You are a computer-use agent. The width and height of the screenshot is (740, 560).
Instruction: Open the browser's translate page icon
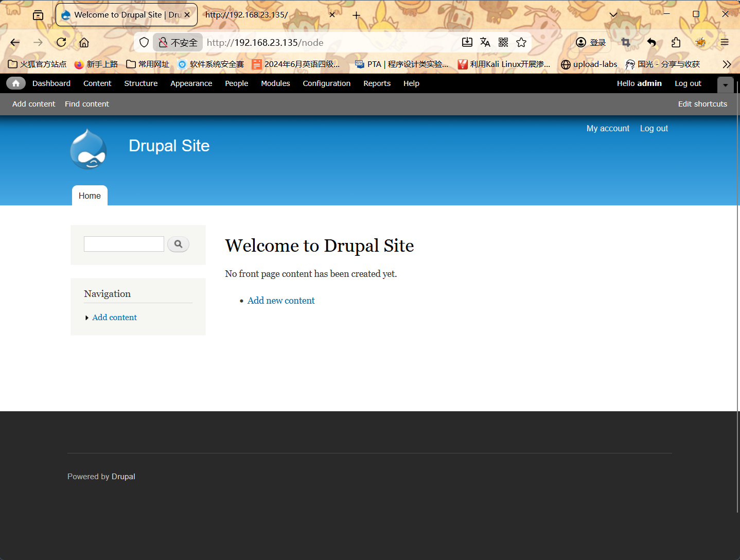tap(485, 43)
